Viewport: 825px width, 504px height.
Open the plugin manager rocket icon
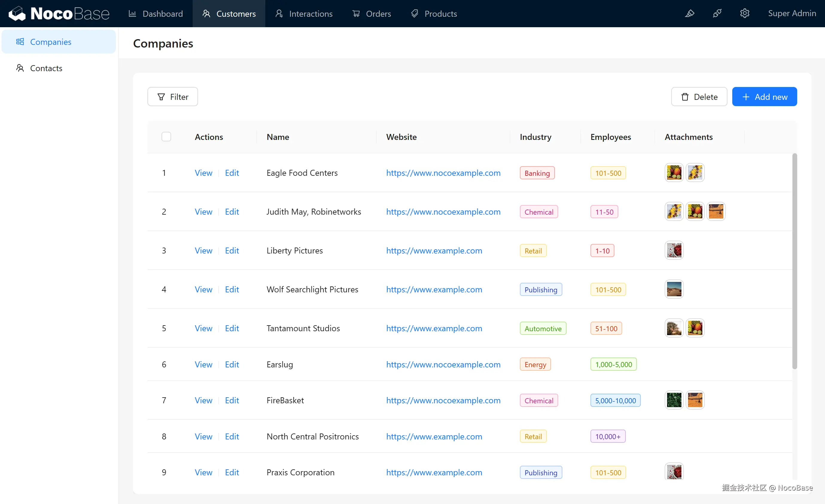point(717,13)
